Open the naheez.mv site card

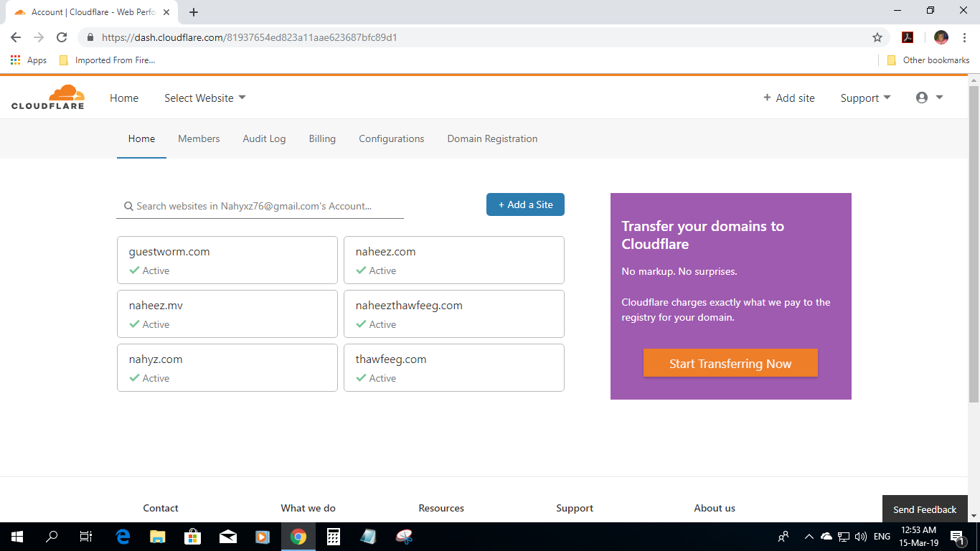point(227,314)
